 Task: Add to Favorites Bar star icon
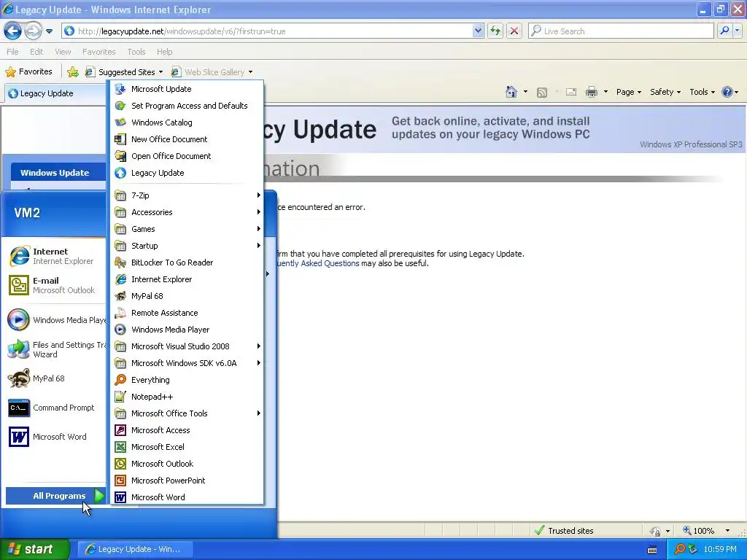[73, 72]
